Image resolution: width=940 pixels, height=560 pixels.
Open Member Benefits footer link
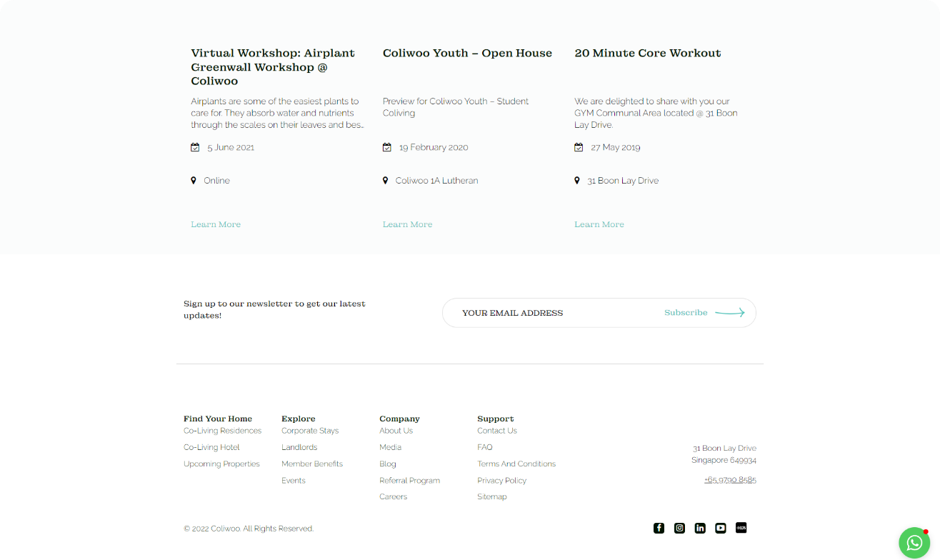(312, 464)
